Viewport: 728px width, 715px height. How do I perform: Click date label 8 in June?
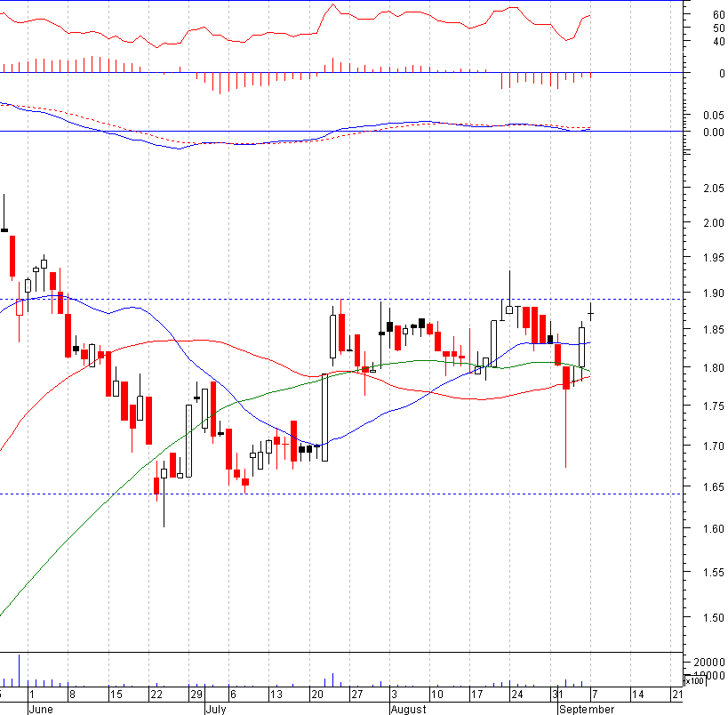71,695
